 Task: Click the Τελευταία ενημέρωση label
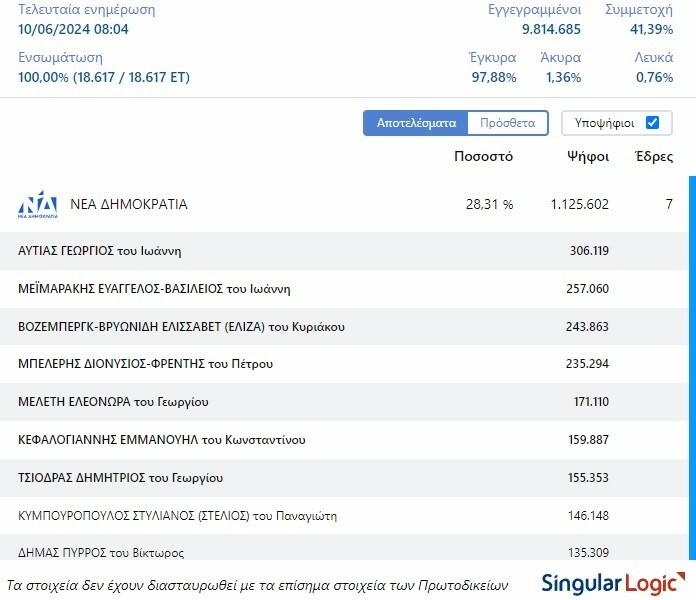click(87, 9)
